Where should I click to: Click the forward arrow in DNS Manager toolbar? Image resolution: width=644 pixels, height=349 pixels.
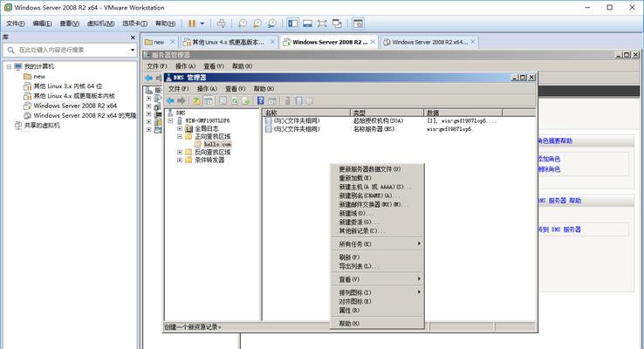pos(182,100)
